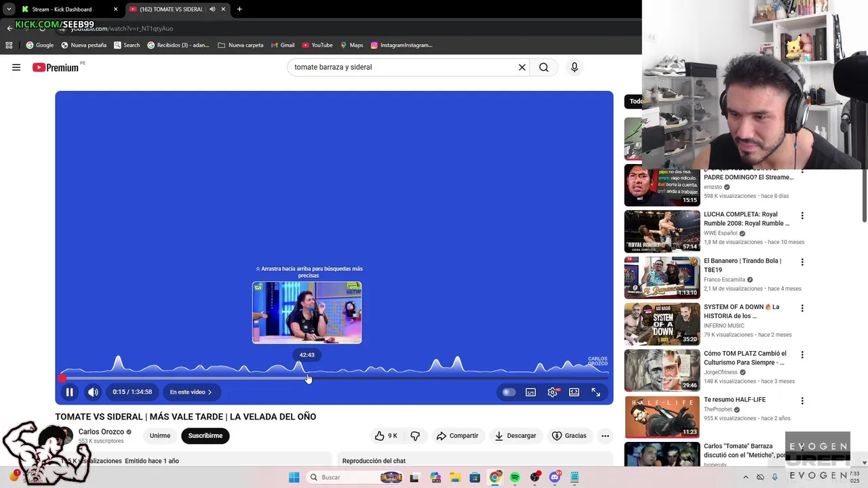The image size is (868, 488).
Task: Subscribe with the Suscribirme button
Action: [205, 436]
